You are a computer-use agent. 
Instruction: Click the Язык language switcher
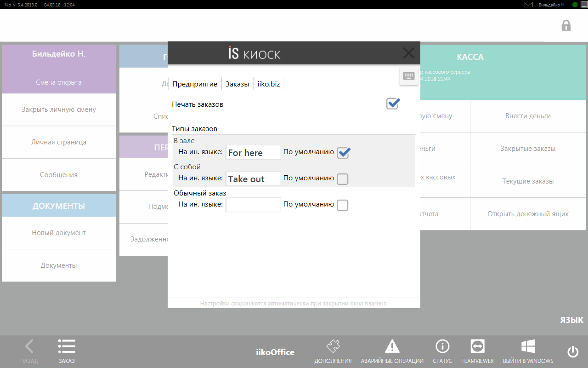[x=571, y=320]
